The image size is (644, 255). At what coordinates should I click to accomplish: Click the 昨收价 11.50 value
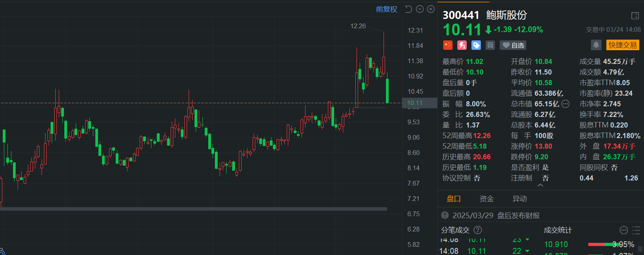click(x=543, y=72)
